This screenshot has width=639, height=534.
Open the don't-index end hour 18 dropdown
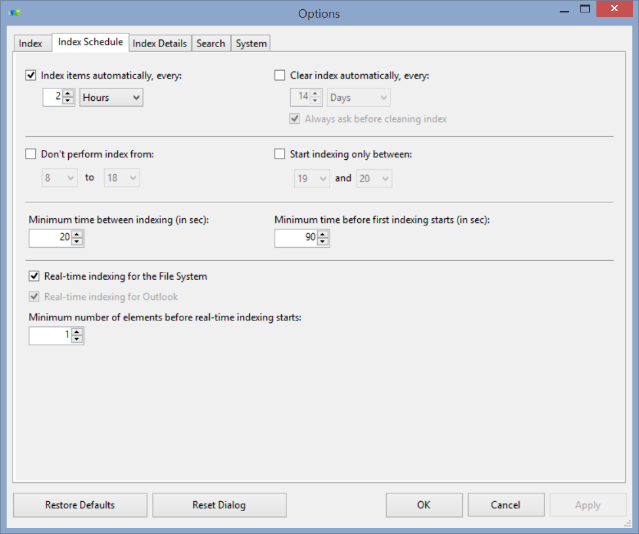[122, 178]
